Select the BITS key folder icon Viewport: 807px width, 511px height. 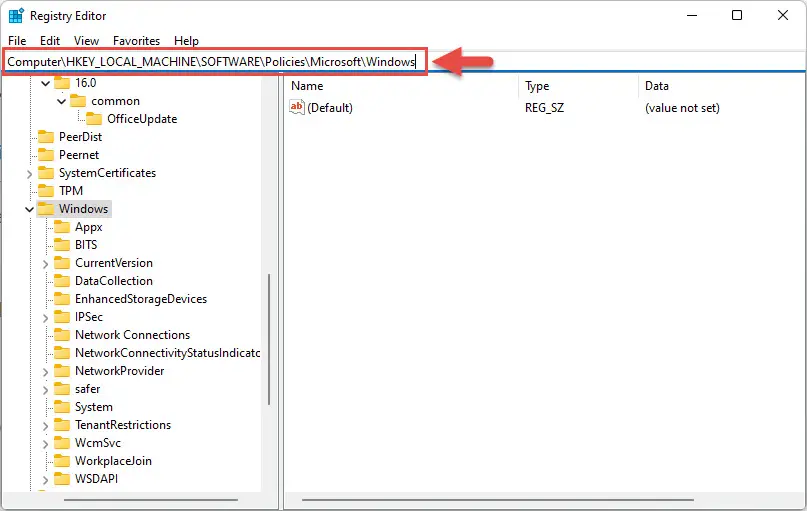tap(62, 244)
